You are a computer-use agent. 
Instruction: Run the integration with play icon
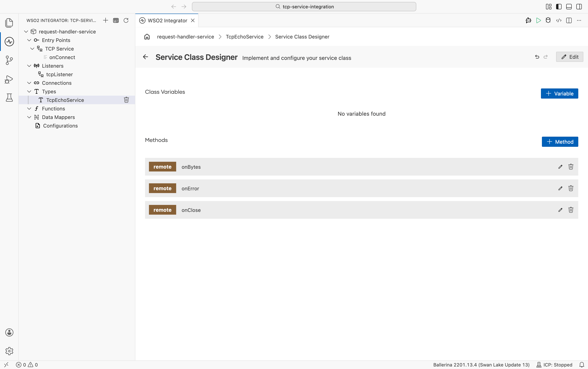[538, 20]
